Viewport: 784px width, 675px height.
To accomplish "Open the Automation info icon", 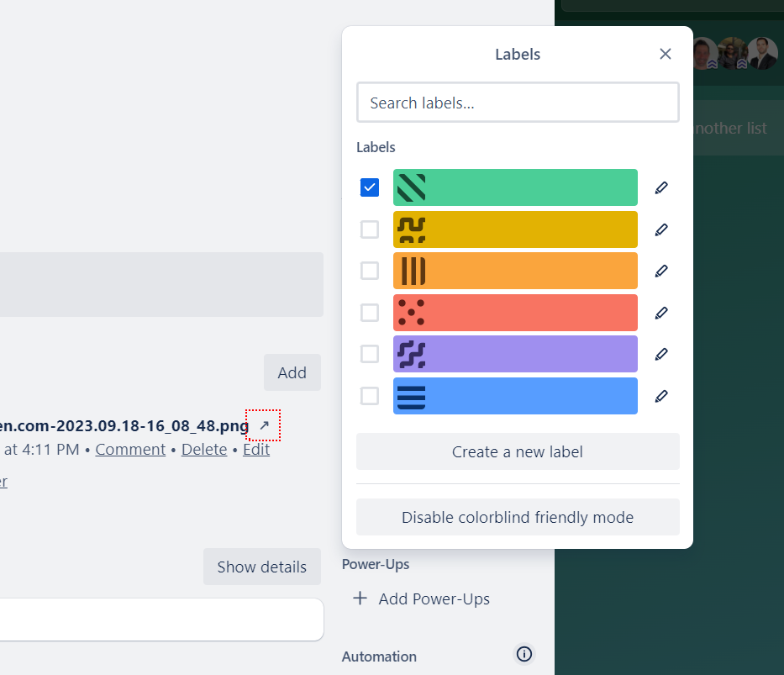I will click(x=524, y=654).
